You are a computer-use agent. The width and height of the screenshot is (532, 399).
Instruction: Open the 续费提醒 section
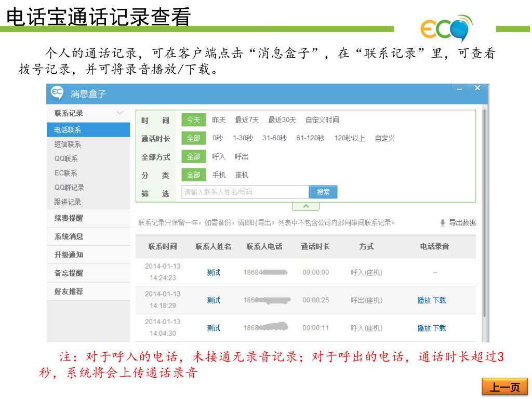coord(88,218)
